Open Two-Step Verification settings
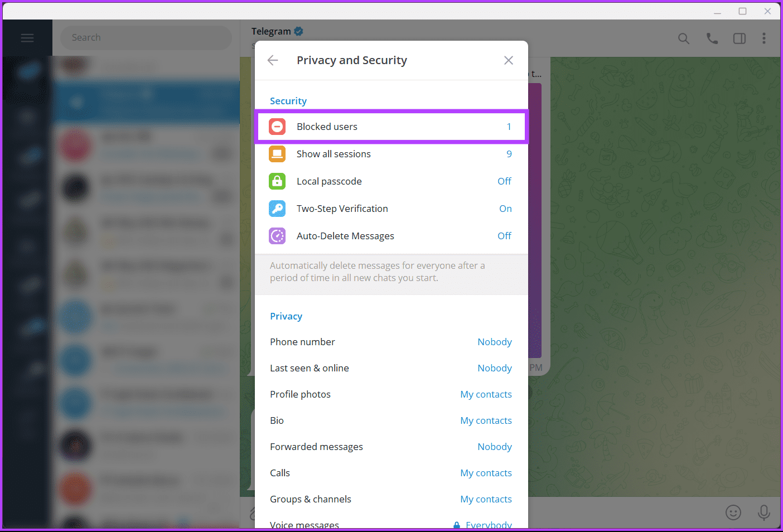 391,209
